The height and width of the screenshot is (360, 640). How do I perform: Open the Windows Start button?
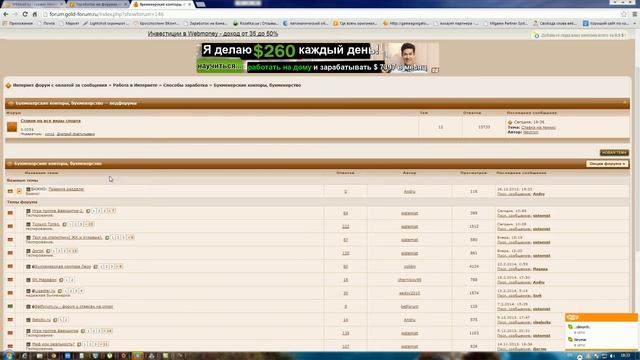point(8,356)
